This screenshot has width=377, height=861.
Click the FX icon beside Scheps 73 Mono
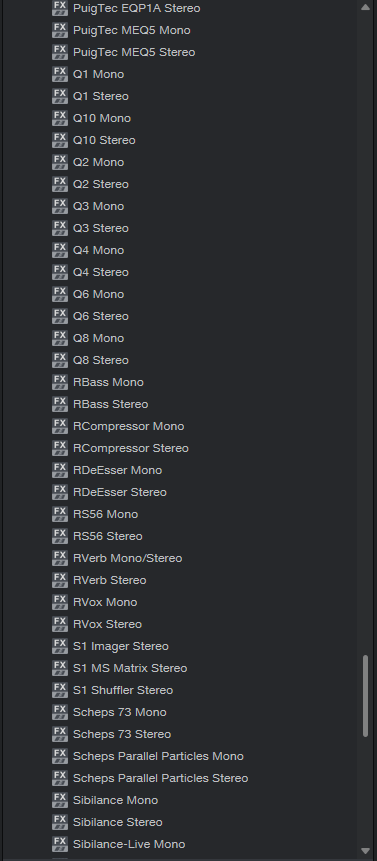pyautogui.click(x=60, y=712)
